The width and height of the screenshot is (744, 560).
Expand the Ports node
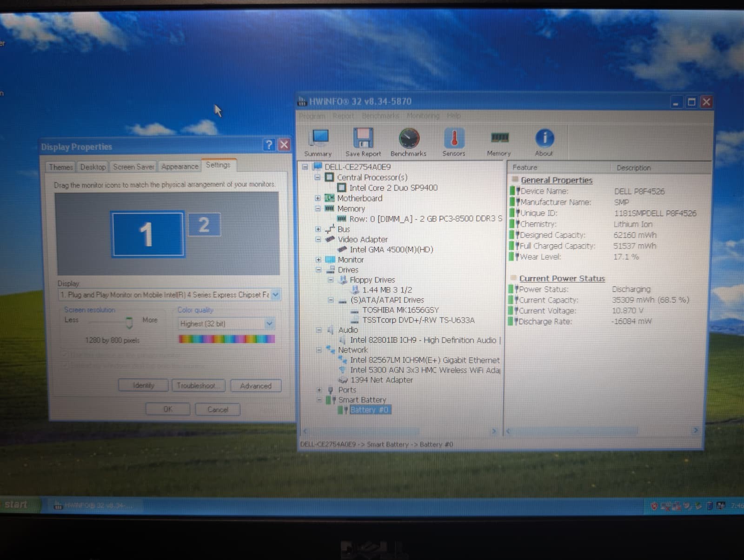tap(319, 390)
